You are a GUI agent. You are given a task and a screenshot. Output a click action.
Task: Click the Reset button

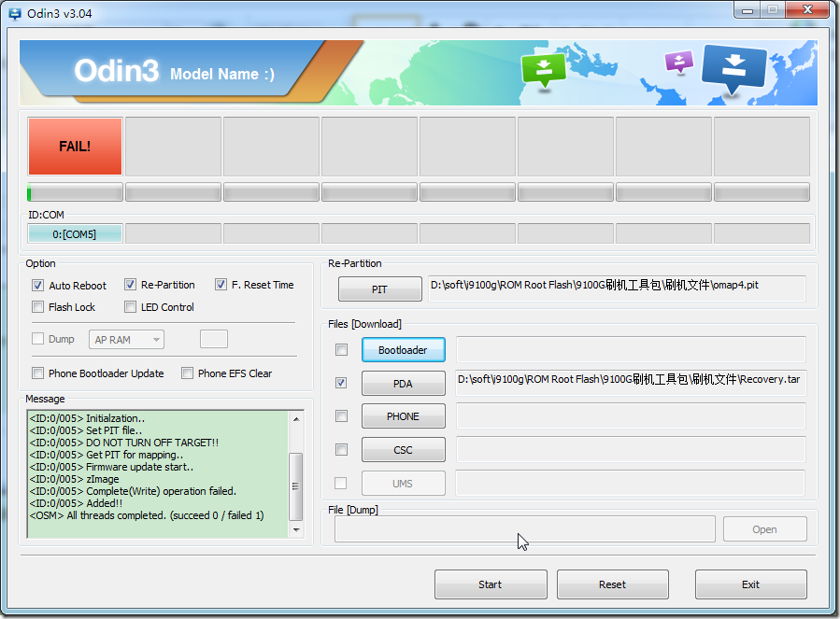click(x=612, y=584)
